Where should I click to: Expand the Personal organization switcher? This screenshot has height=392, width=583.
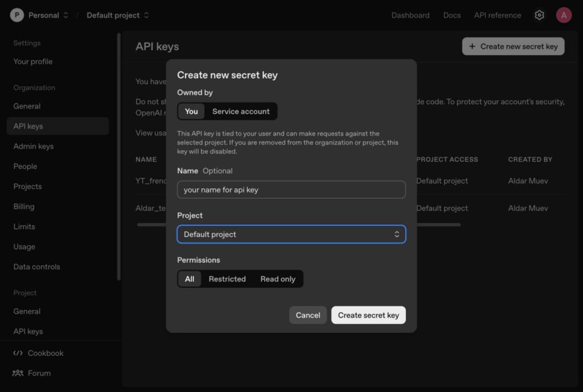pos(65,15)
